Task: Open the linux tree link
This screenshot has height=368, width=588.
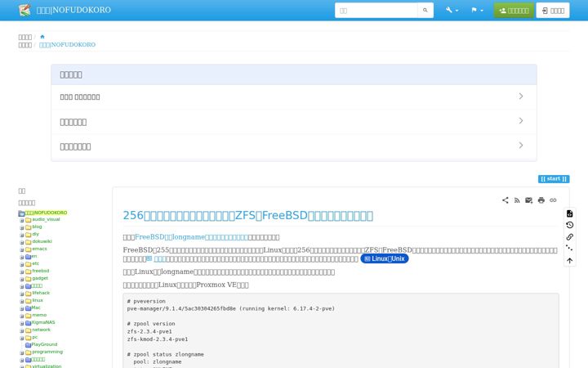Action: click(38, 300)
